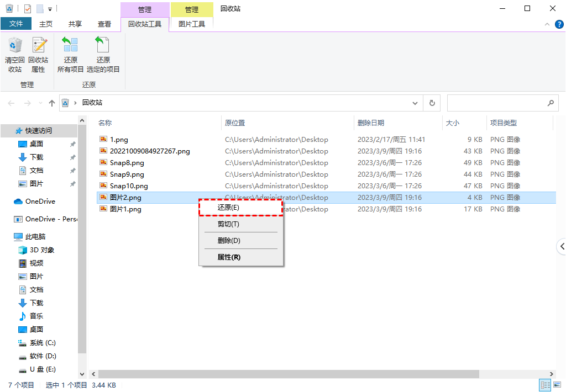Open the address bar history dropdown
The image size is (566, 392).
pos(415,103)
